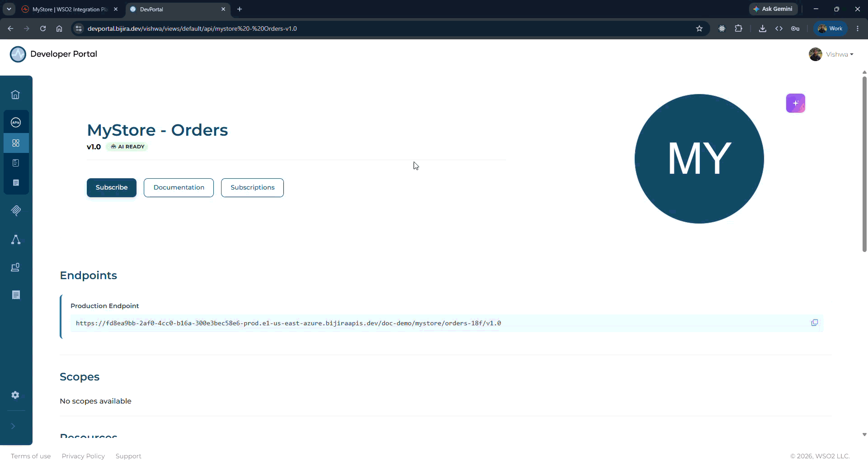Image resolution: width=868 pixels, height=466 pixels.
Task: Open the browser three-dot menu
Action: tap(858, 29)
